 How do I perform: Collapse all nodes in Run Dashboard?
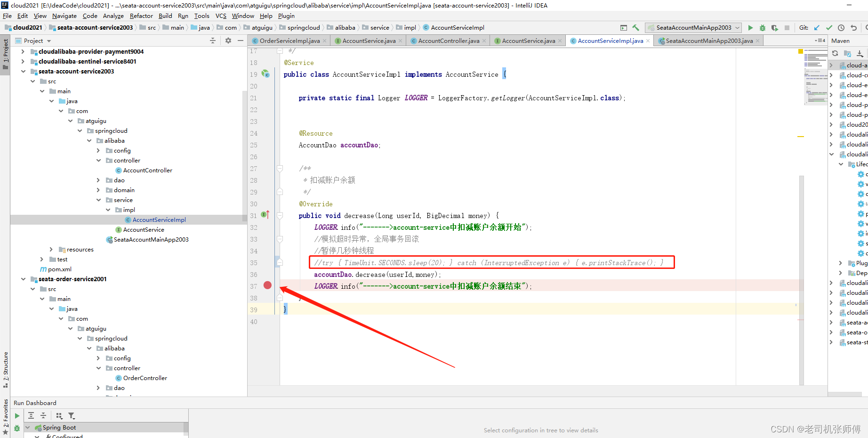43,415
